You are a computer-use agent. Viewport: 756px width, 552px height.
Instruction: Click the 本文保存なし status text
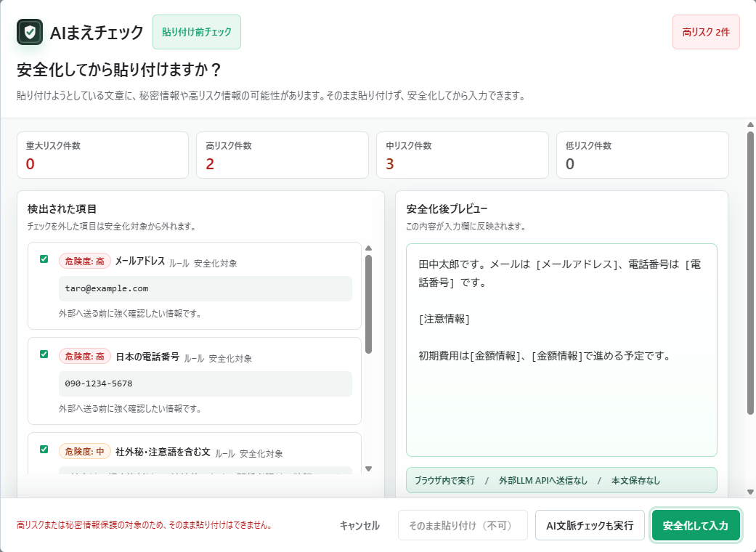tap(635, 480)
